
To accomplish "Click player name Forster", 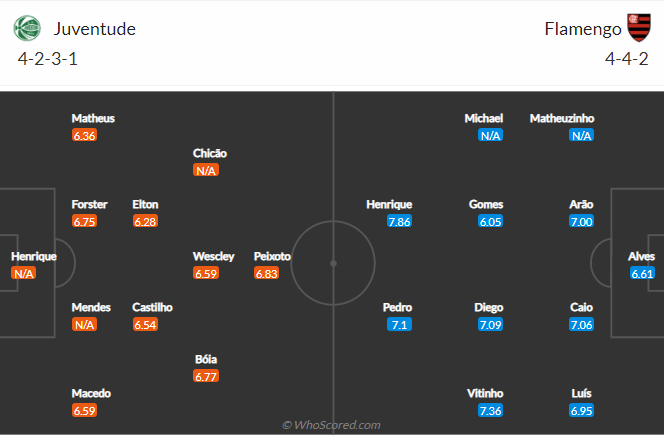I will [x=89, y=205].
